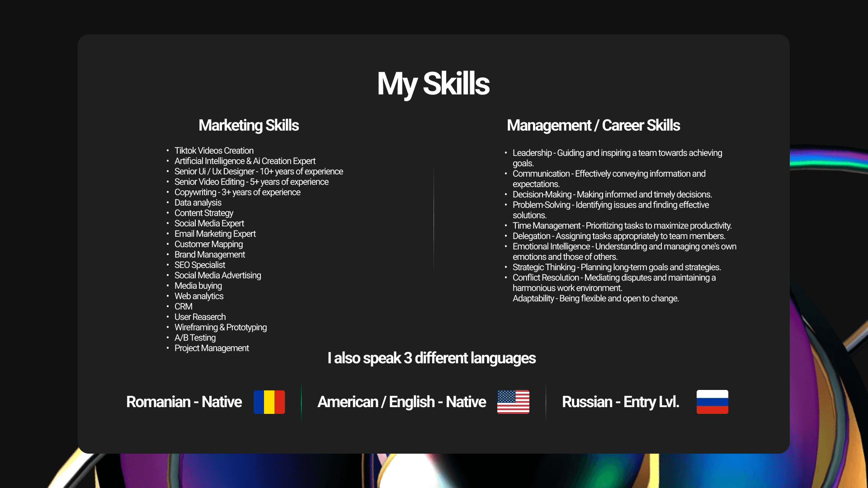Image resolution: width=868 pixels, height=488 pixels.
Task: Click the Tiktok Videos Creation item
Action: (x=214, y=150)
